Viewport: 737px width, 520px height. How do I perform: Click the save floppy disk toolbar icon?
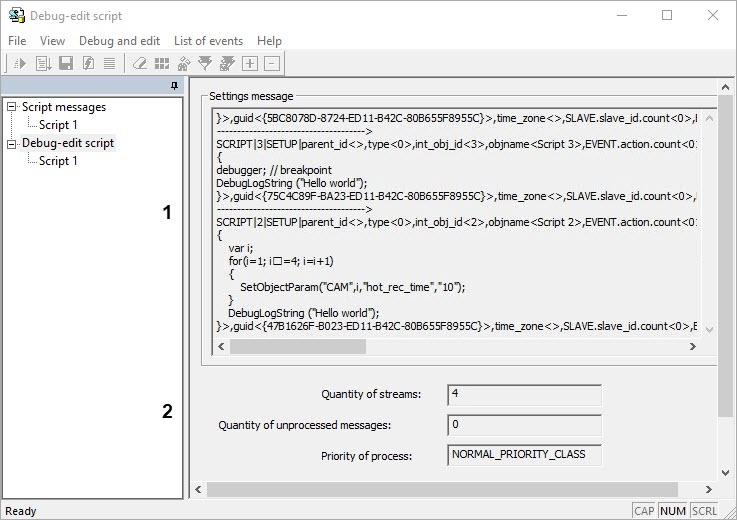coord(66,63)
